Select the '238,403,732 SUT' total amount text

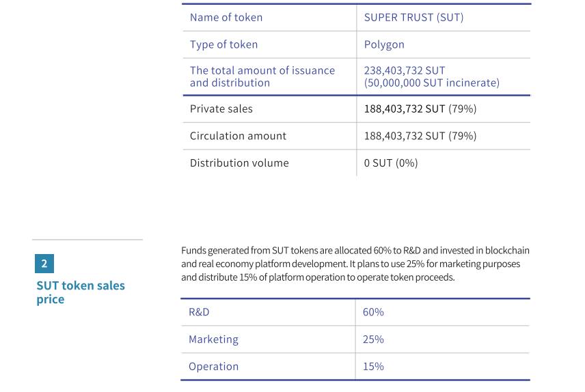pos(405,70)
